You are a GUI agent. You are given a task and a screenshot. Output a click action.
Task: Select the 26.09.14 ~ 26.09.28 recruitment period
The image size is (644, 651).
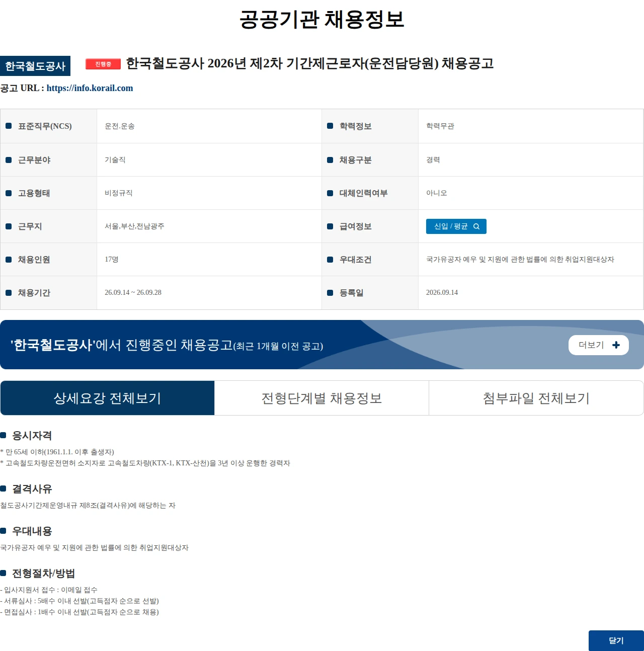[x=133, y=293]
